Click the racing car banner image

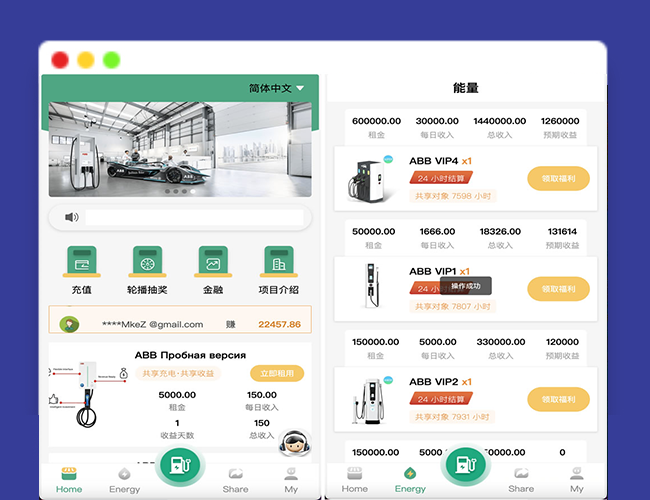click(x=180, y=148)
